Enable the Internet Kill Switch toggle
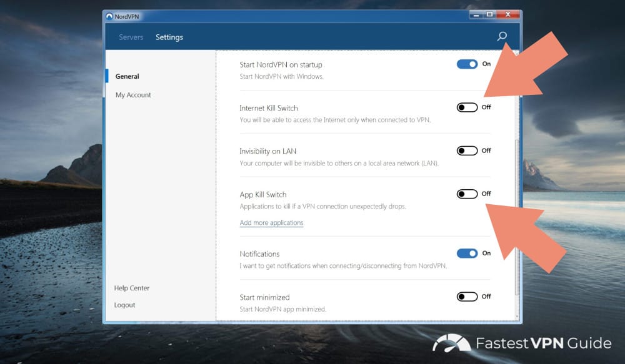 point(467,107)
